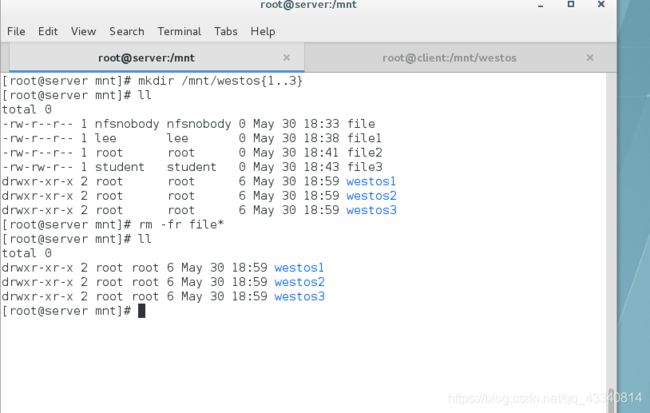The width and height of the screenshot is (650, 413).
Task: Click the first 'nfsnobody' owner text
Action: (x=127, y=124)
